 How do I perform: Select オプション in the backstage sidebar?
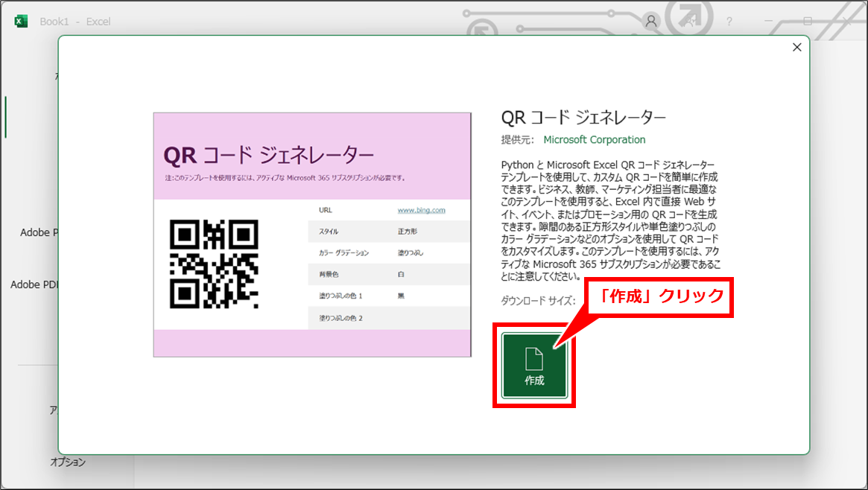(x=68, y=462)
